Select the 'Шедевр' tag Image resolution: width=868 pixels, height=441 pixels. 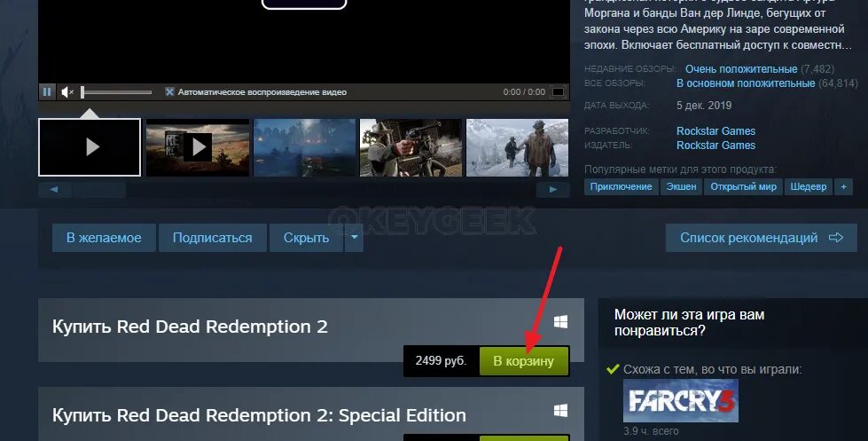click(809, 186)
